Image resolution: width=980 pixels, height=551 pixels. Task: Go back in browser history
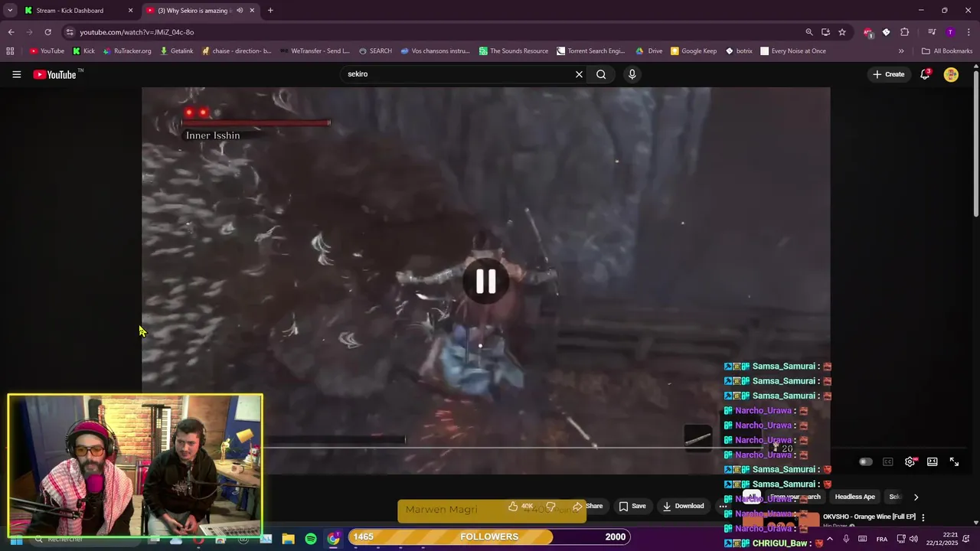11,32
